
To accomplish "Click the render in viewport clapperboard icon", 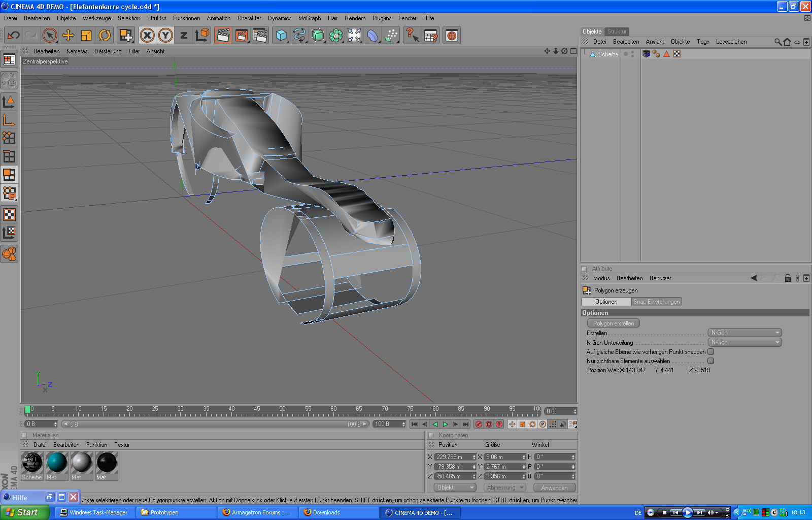I will [x=223, y=35].
